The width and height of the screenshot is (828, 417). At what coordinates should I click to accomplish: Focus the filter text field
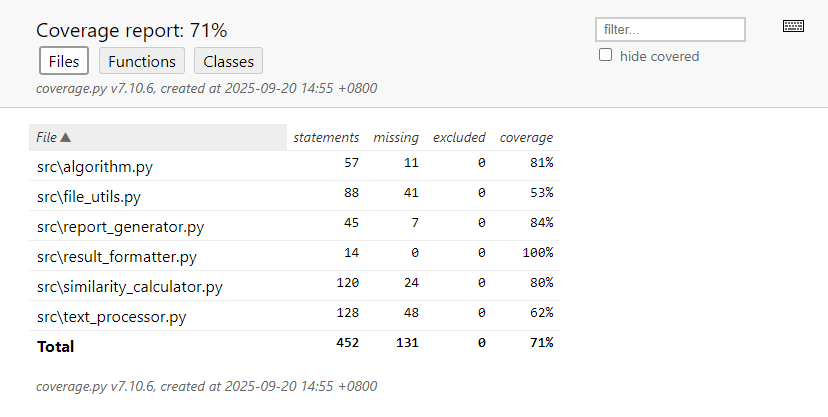click(670, 30)
